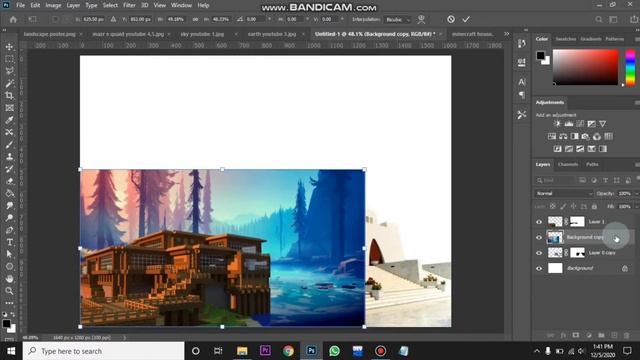The height and width of the screenshot is (360, 640).
Task: Pick a color in the red color field
Action: 585,67
